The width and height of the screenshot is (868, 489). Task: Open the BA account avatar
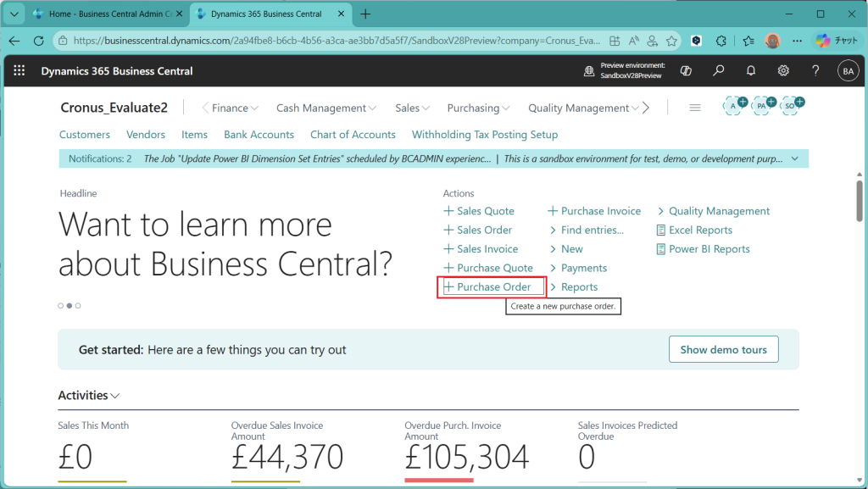click(848, 71)
